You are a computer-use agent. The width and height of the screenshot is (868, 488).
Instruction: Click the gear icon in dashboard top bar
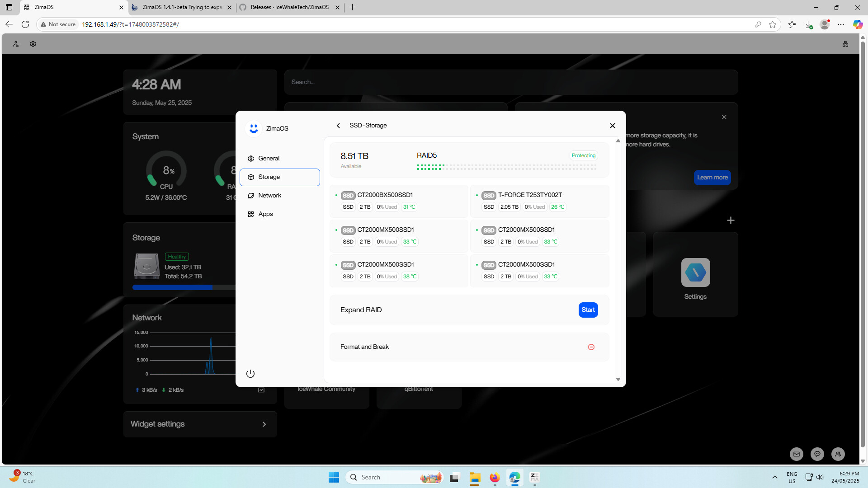tap(33, 44)
